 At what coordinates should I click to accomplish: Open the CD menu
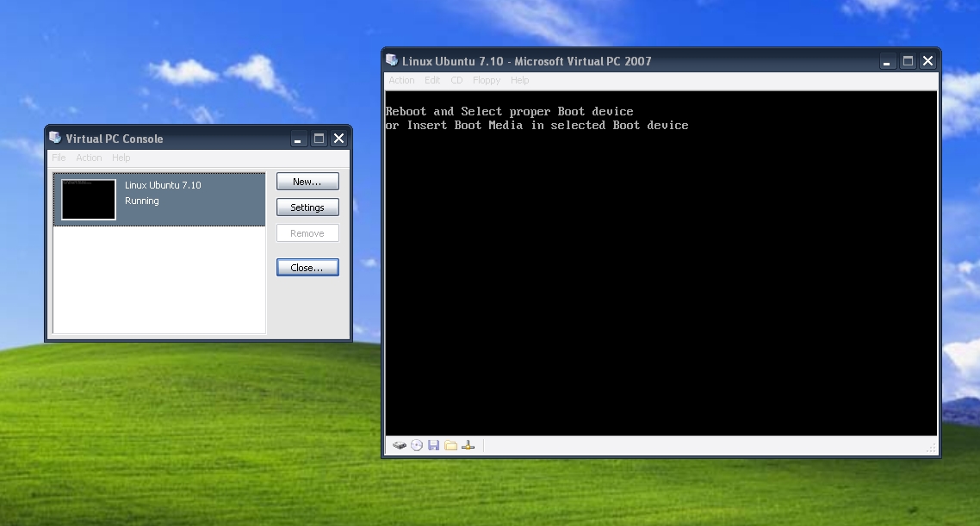tap(456, 80)
